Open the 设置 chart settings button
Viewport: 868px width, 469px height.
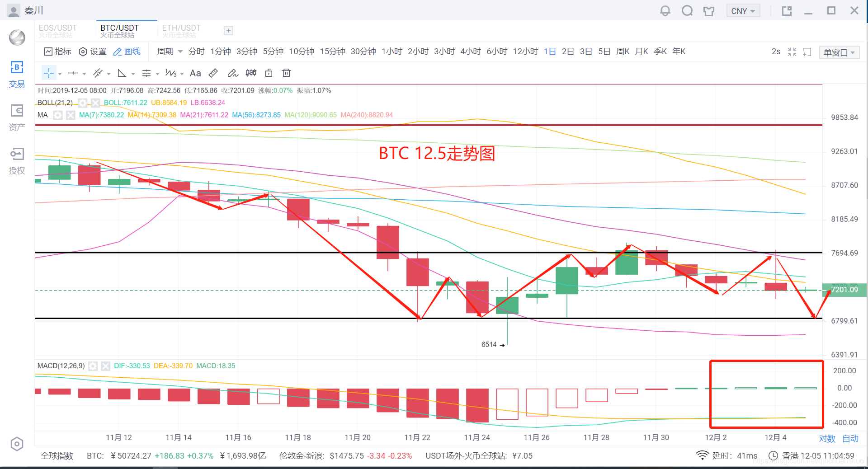point(93,52)
